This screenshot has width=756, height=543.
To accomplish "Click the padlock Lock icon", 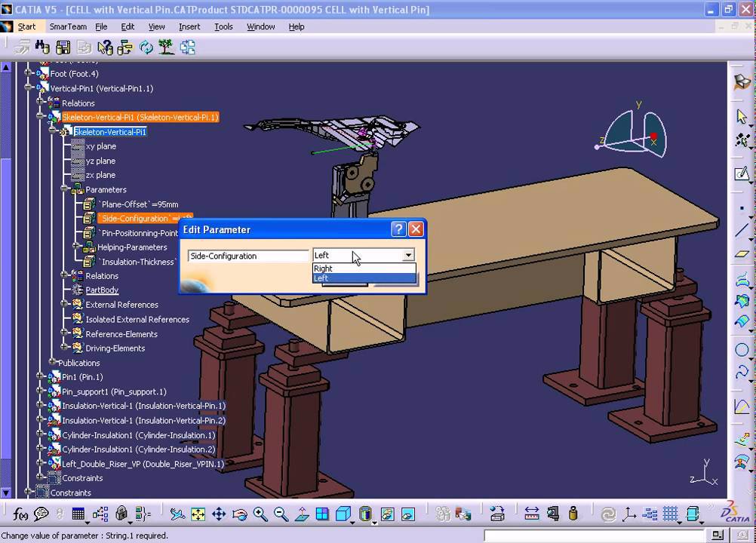I will (121, 514).
